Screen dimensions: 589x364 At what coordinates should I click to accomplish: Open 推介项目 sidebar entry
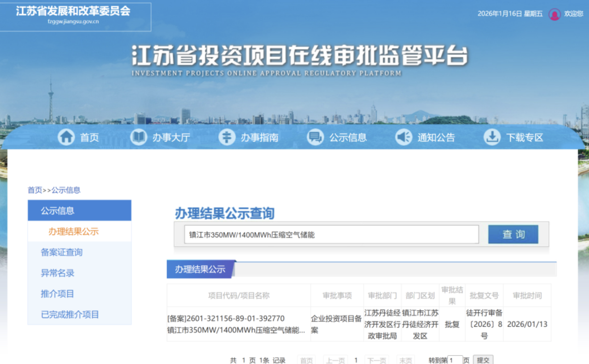point(57,293)
